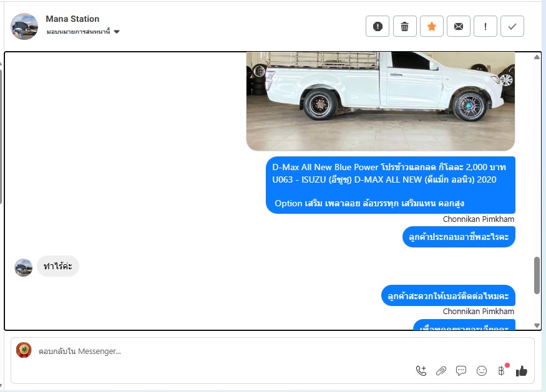Screen dimensions: 546x392
Task: Expand the assign conversation dropdown
Action: [83, 32]
